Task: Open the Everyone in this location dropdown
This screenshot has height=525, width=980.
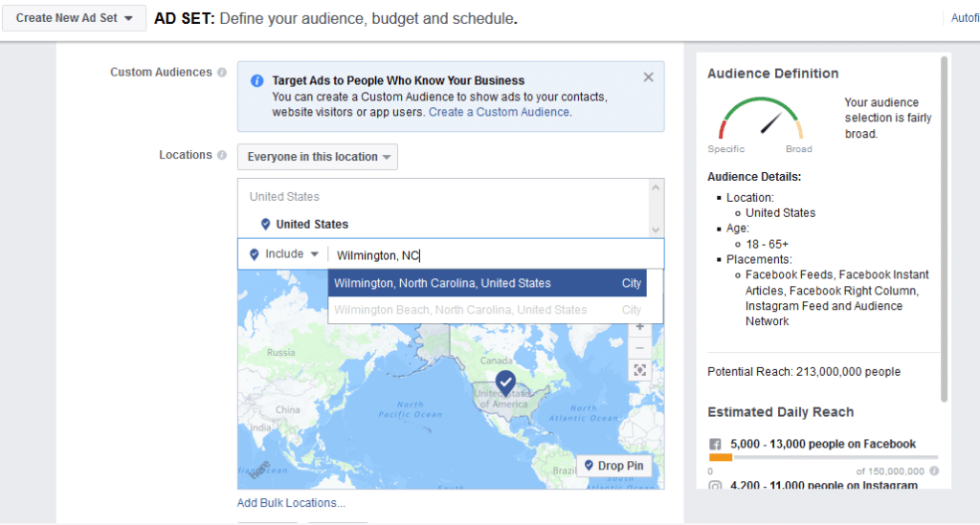Action: click(318, 157)
